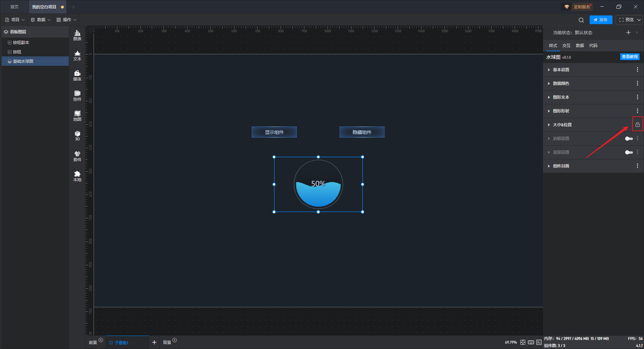The height and width of the screenshot is (349, 644).
Task: Toggle the 背景设置 background switch
Action: [629, 152]
